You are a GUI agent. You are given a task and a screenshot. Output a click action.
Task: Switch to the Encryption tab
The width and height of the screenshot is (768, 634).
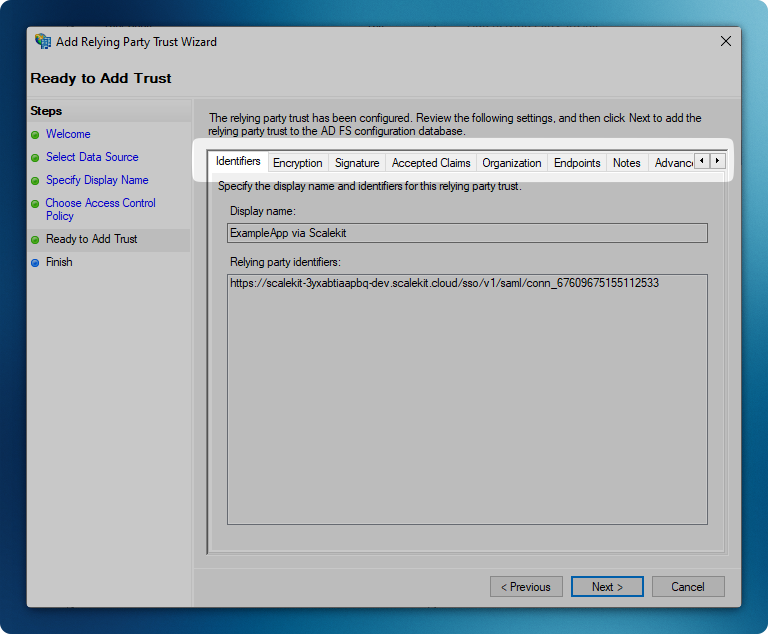tap(298, 163)
